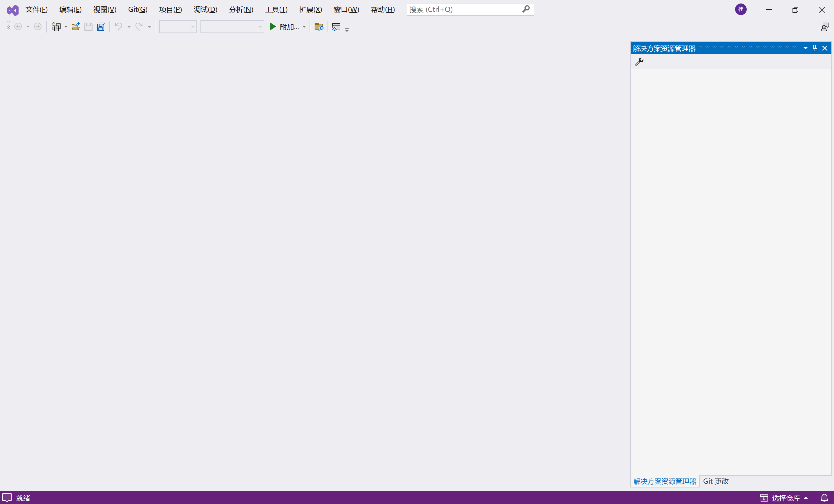Expand the undo history dropdown arrow
This screenshot has height=504, width=834.
click(129, 27)
